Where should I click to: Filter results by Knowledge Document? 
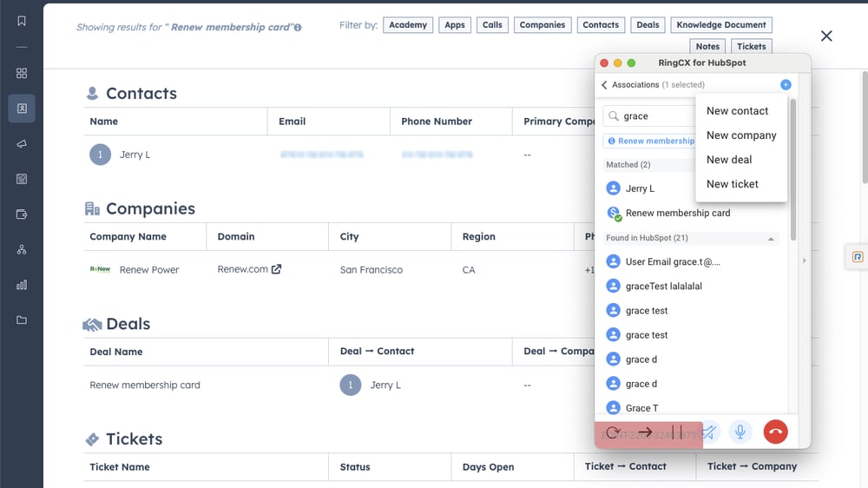721,25
